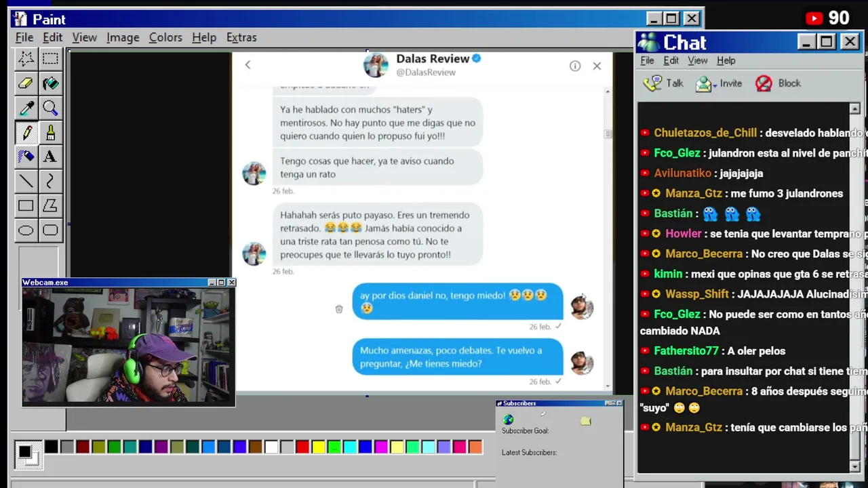Click the foreground/background color indicator box
The width and height of the screenshot is (868, 488).
28,454
